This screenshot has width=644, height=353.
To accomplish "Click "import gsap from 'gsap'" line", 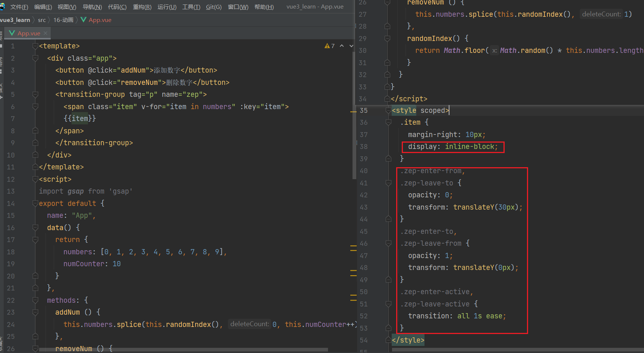I will (x=86, y=191).
